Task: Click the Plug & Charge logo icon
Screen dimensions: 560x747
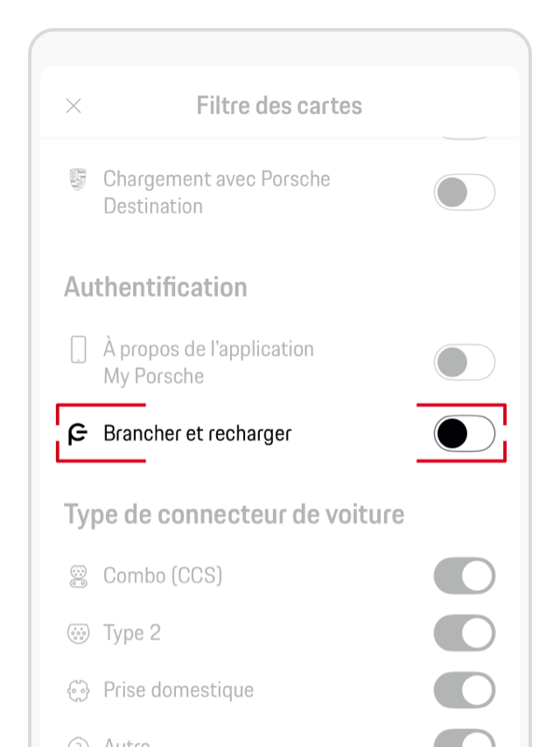Action: point(77,433)
